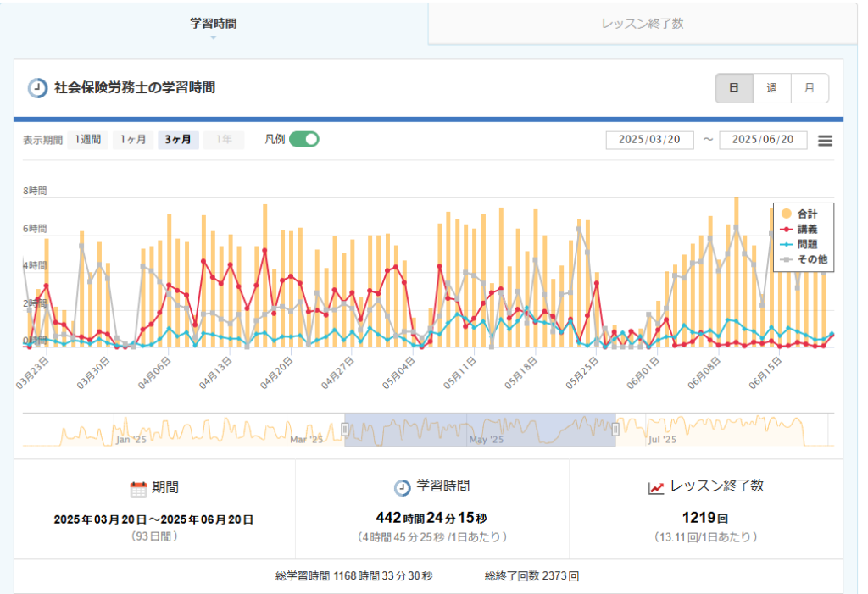Click the clock icon next to 学習時間 summary
868x594 pixels.
click(403, 488)
